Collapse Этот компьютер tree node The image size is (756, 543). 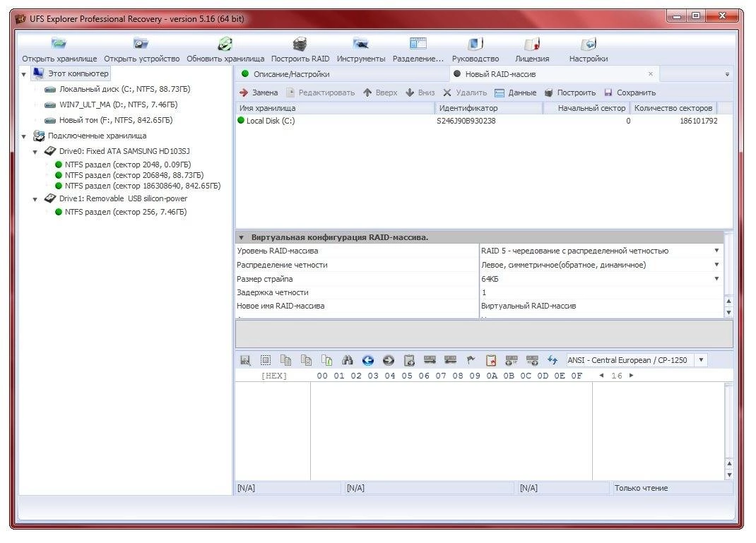(x=23, y=75)
